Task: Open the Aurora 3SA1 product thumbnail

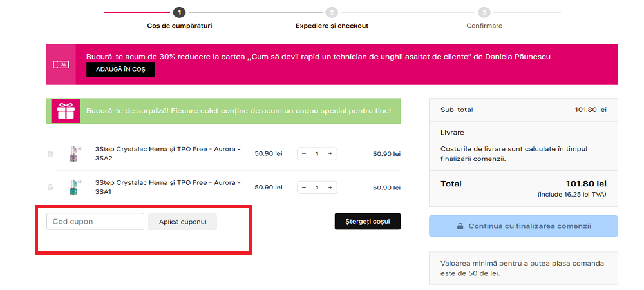Action: pyautogui.click(x=73, y=188)
